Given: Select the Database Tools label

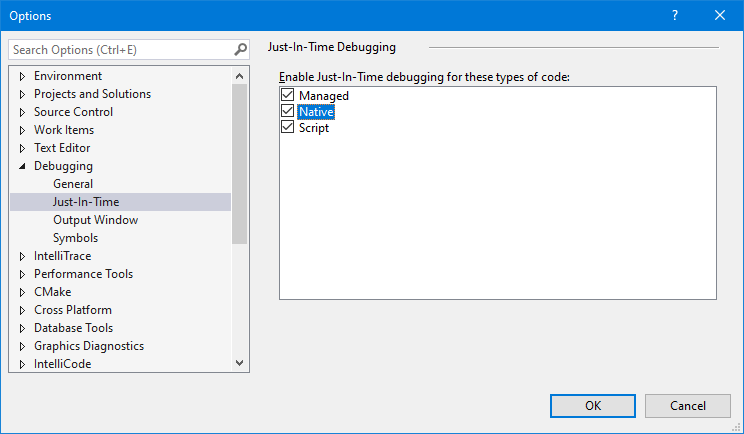Looking at the screenshot, I should tap(74, 328).
